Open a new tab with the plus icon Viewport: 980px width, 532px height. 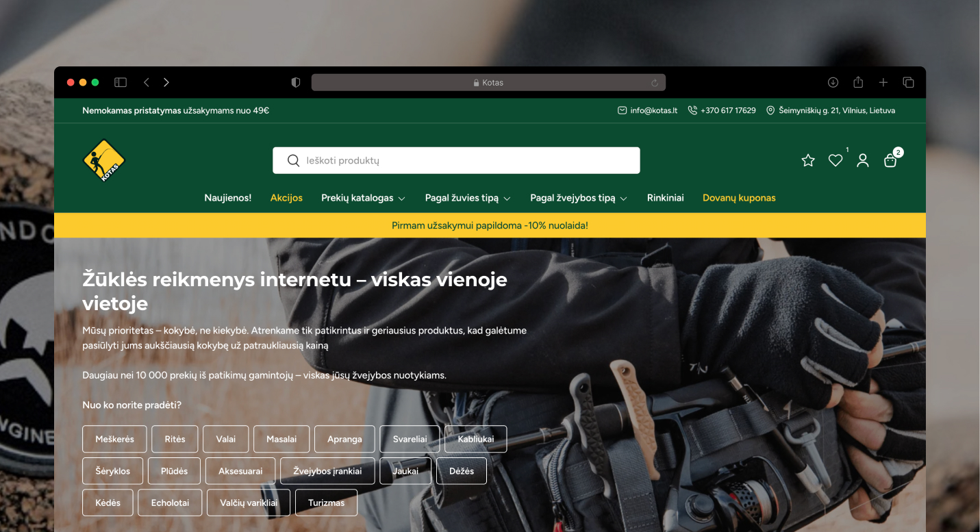(x=883, y=82)
